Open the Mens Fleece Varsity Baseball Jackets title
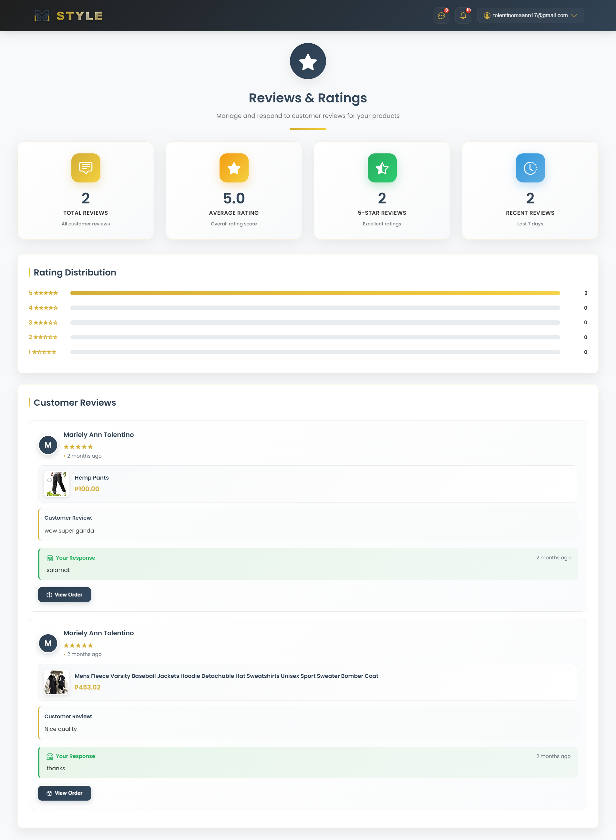The width and height of the screenshot is (616, 840). [x=226, y=676]
